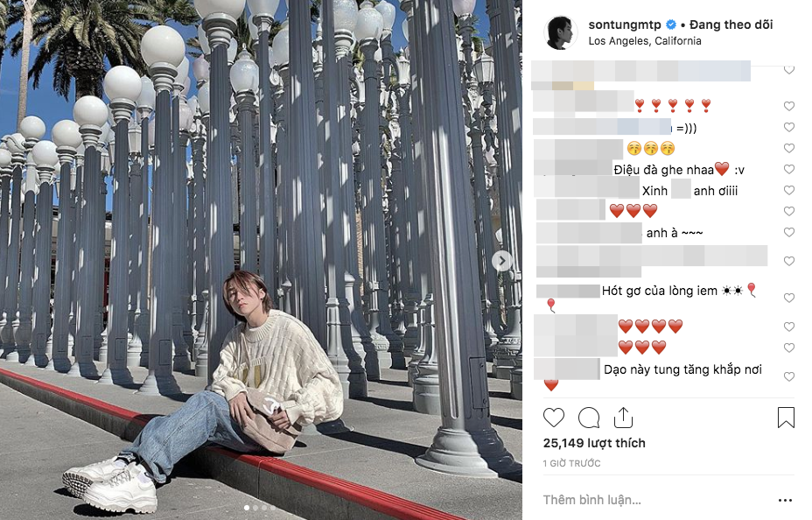The height and width of the screenshot is (520, 812).
Task: Click the 'Đang theo dõi' following button
Action: [731, 25]
